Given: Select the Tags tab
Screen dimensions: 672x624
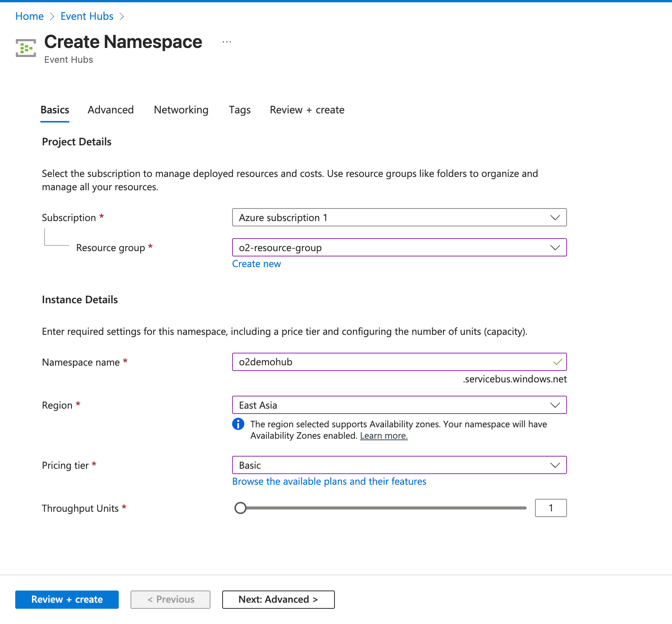Looking at the screenshot, I should click(x=239, y=110).
